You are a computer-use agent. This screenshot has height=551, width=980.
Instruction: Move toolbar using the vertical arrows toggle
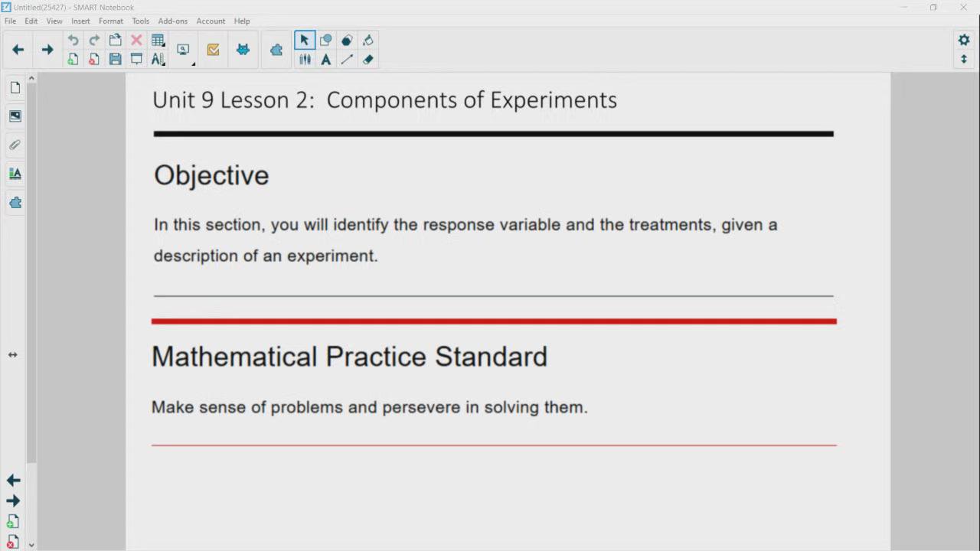pos(964,60)
